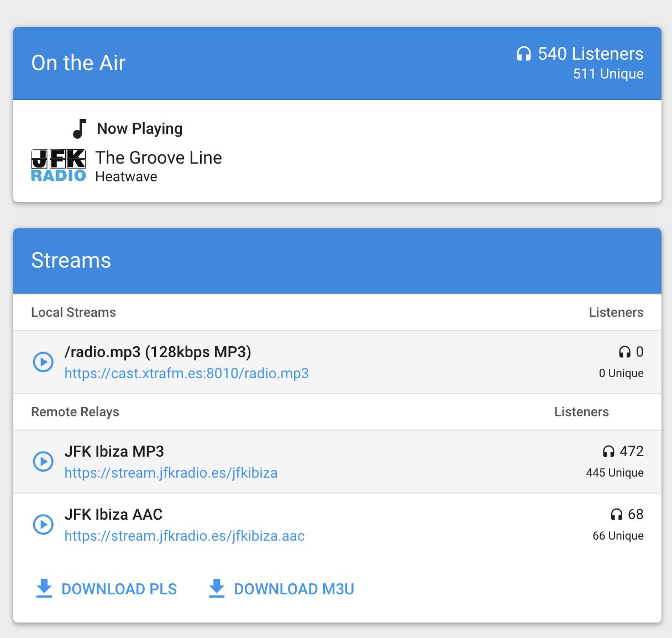Image resolution: width=672 pixels, height=638 pixels.
Task: Click DOWNLOAD M3U to get the playlist
Action: (x=294, y=589)
